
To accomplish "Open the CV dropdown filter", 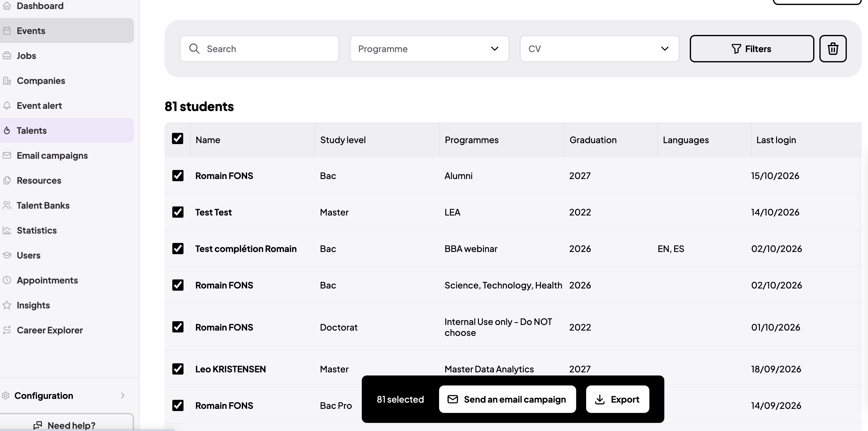I will pyautogui.click(x=599, y=49).
